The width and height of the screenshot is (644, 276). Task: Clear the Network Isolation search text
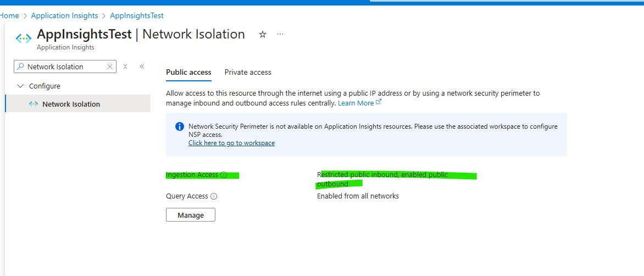[110, 67]
